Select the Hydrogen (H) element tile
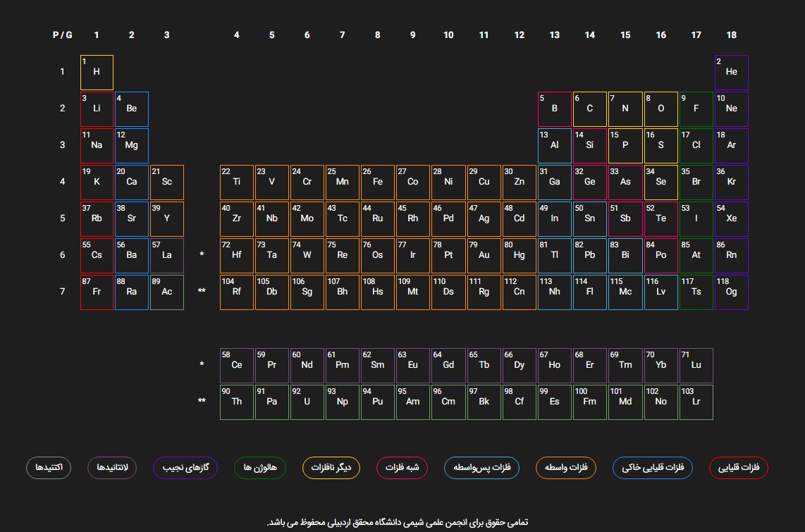 point(97,73)
